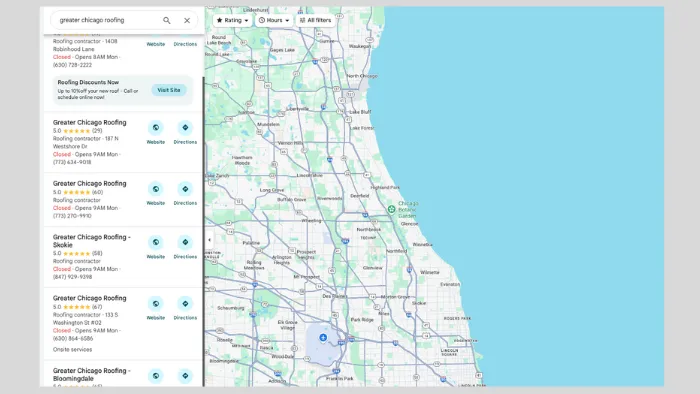Click the phone number (773) 634-9018

point(72,162)
